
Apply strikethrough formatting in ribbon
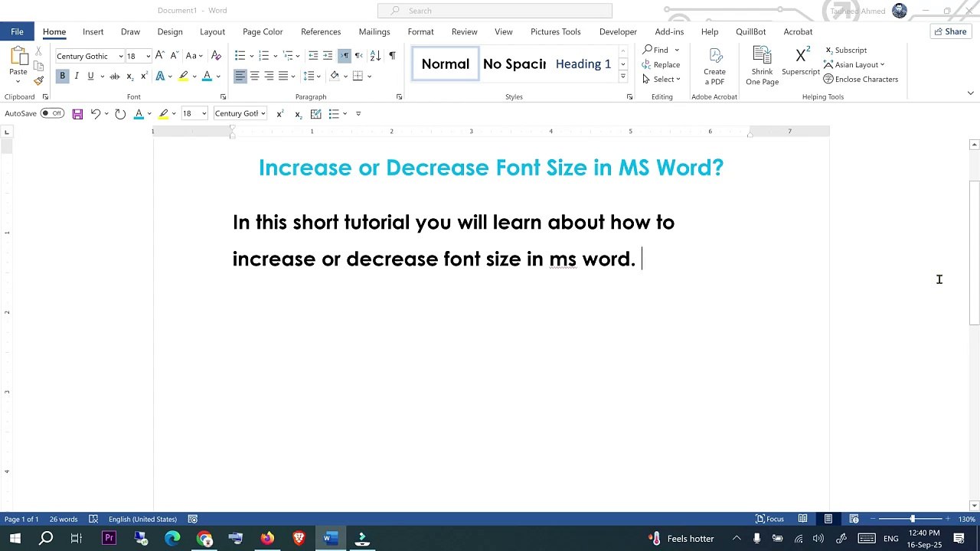tap(115, 76)
